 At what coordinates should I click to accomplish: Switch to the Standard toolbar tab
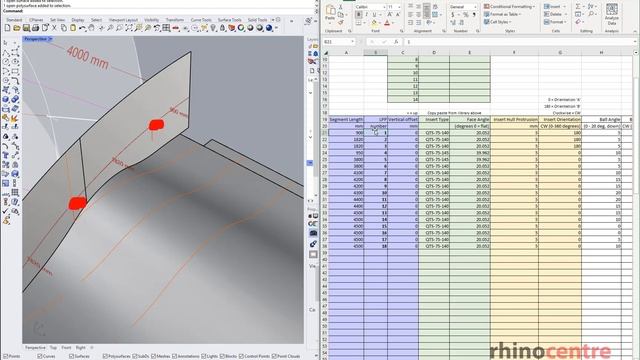point(14,20)
